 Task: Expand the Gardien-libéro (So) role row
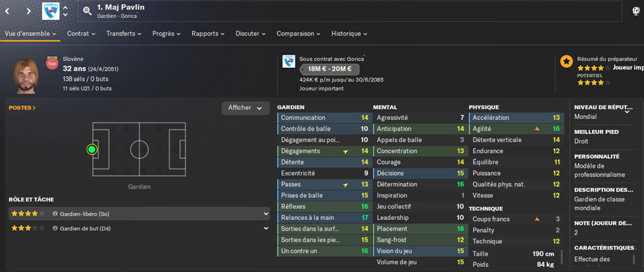(139, 214)
